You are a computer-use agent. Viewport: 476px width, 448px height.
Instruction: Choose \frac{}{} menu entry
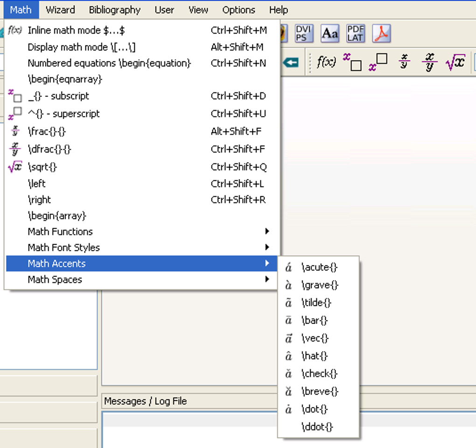[x=141, y=131]
